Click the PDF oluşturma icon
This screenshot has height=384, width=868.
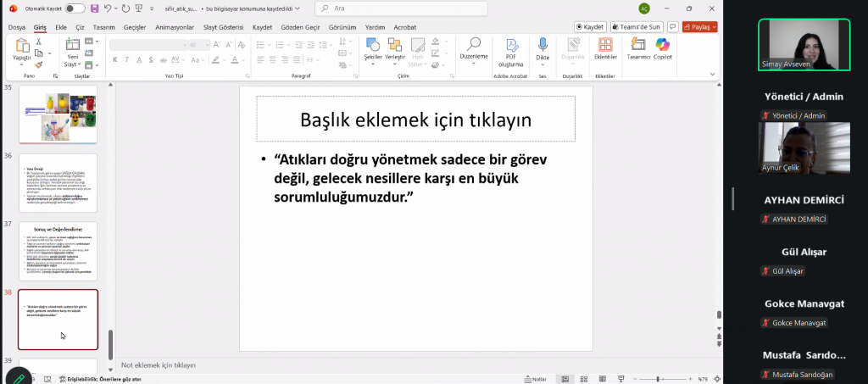pyautogui.click(x=511, y=45)
